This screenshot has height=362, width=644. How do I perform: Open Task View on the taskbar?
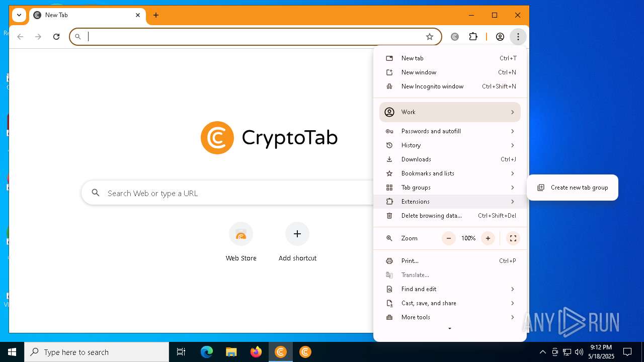tap(181, 352)
